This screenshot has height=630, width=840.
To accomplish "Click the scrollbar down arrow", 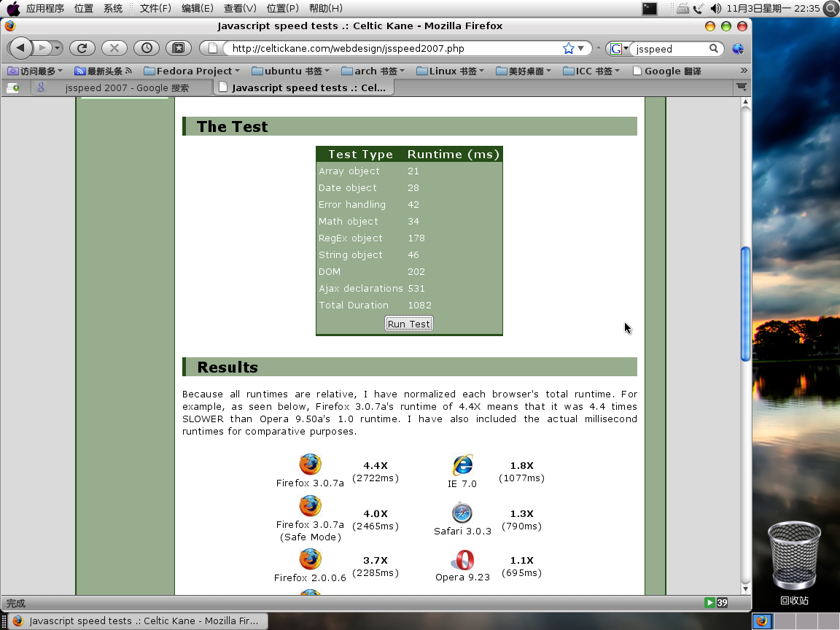I will click(745, 588).
